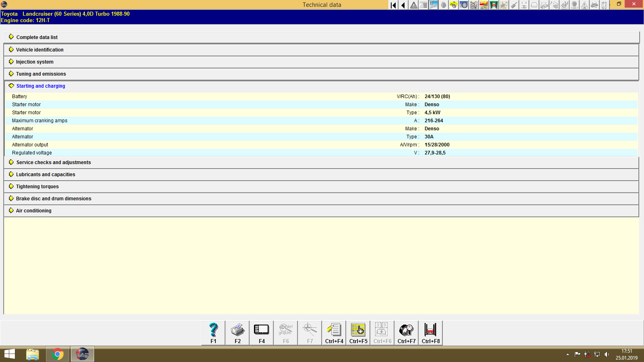
Task: Open the Windows Start menu
Action: [x=8, y=354]
